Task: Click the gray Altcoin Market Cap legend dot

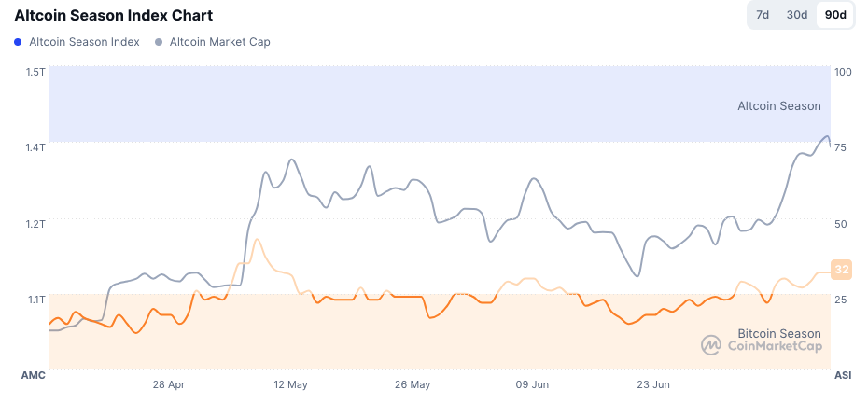Action: pyautogui.click(x=159, y=42)
